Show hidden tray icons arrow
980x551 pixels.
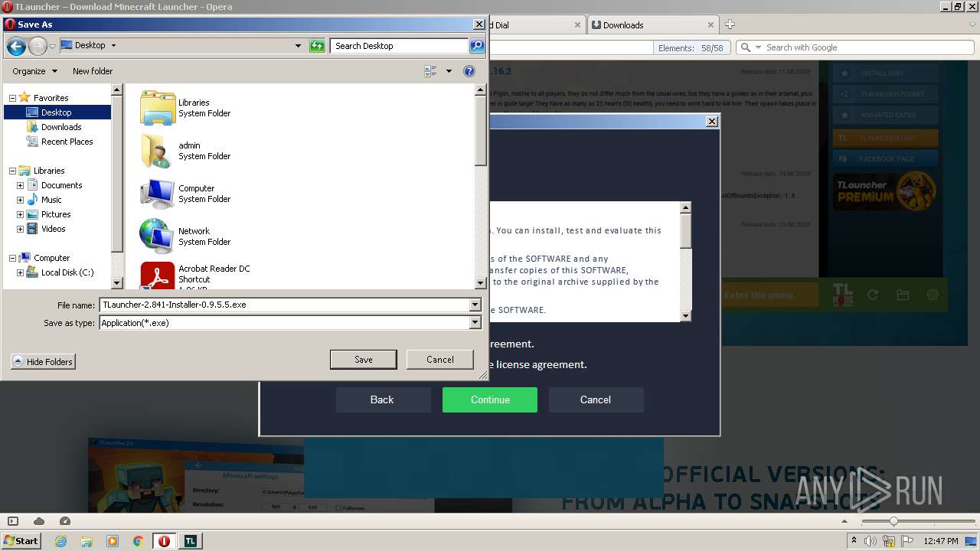[854, 541]
